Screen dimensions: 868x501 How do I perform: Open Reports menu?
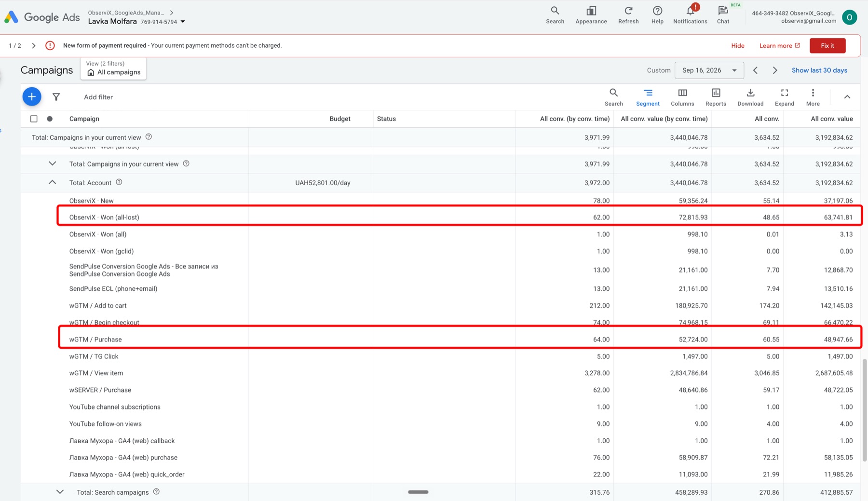716,97
